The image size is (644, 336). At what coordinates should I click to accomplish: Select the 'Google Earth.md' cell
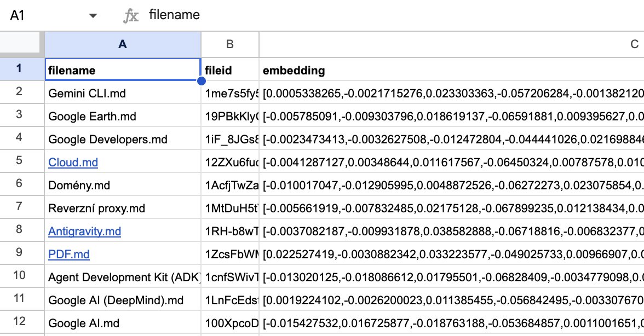click(123, 115)
